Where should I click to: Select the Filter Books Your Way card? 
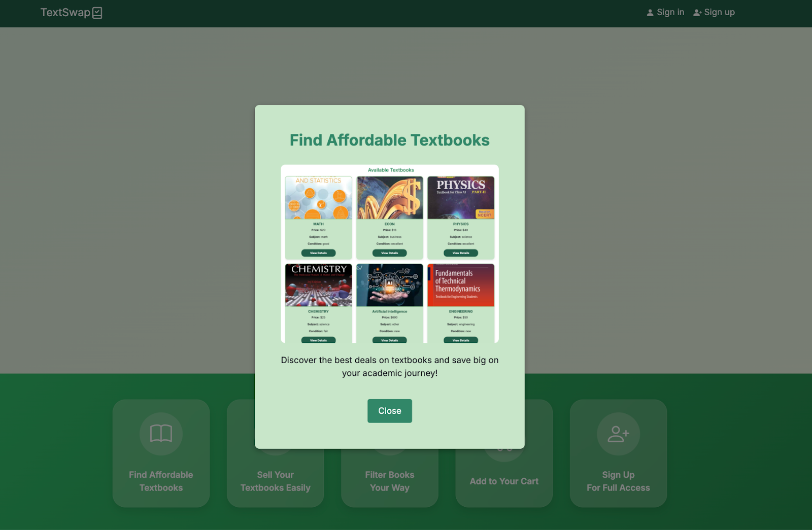pyautogui.click(x=389, y=481)
